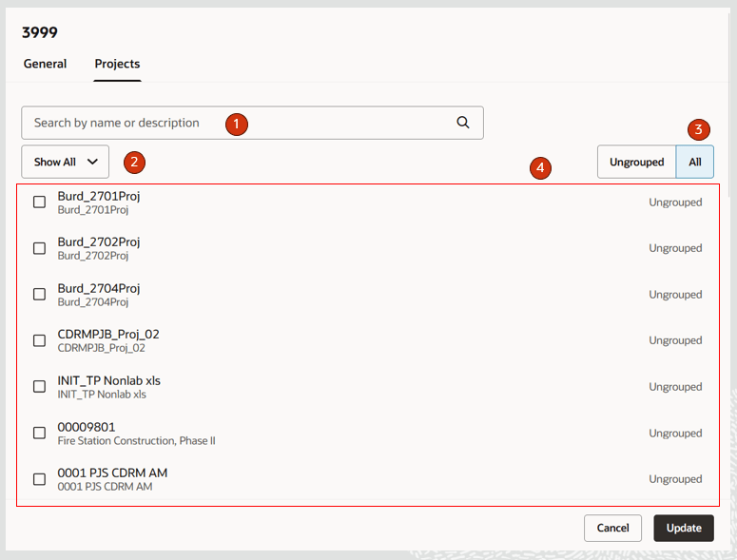The image size is (737, 560).
Task: Click Ungrouped label in 00009801 row
Action: pos(675,434)
